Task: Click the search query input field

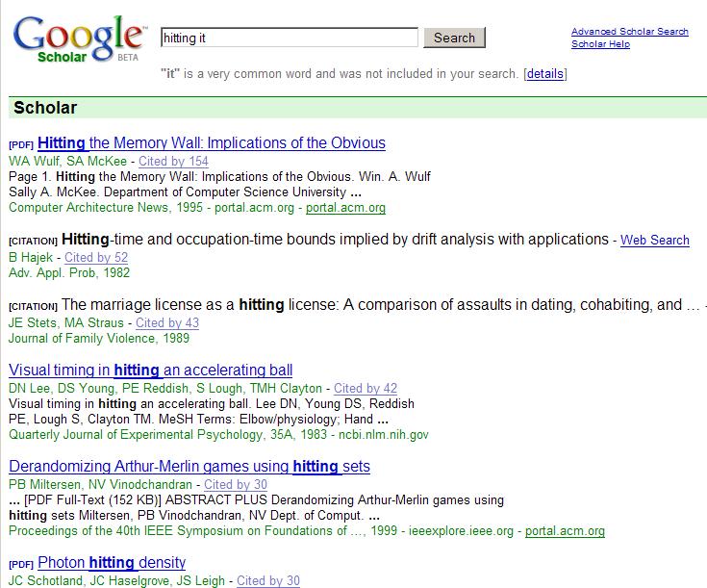Action: click(289, 38)
